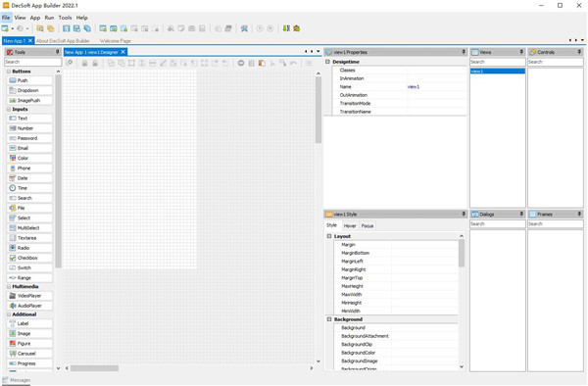Screen dimensions: 588x386
Task: Click the green download arrow toolbar icon
Action: coord(286,28)
